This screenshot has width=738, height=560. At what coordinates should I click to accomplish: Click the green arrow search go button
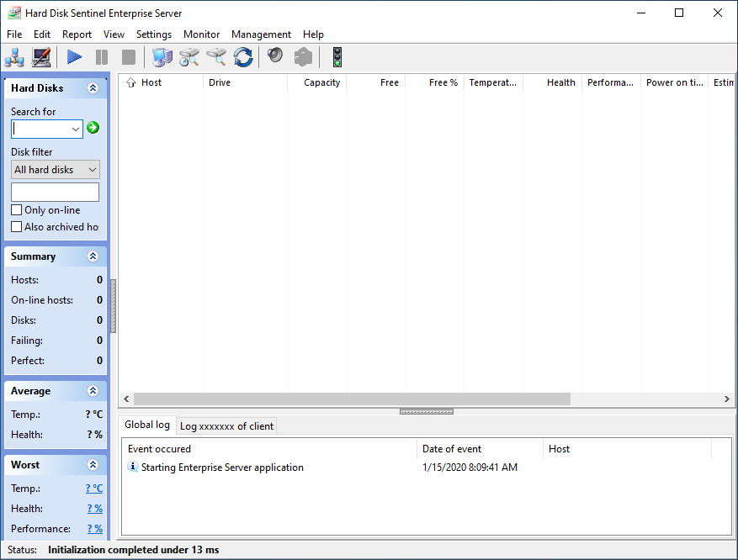(93, 128)
